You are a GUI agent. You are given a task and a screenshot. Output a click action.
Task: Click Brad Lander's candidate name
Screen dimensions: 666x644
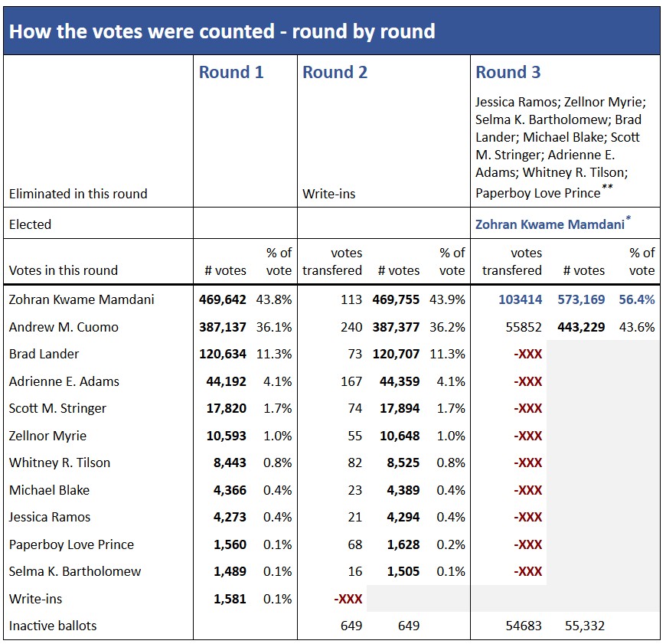[x=44, y=355]
